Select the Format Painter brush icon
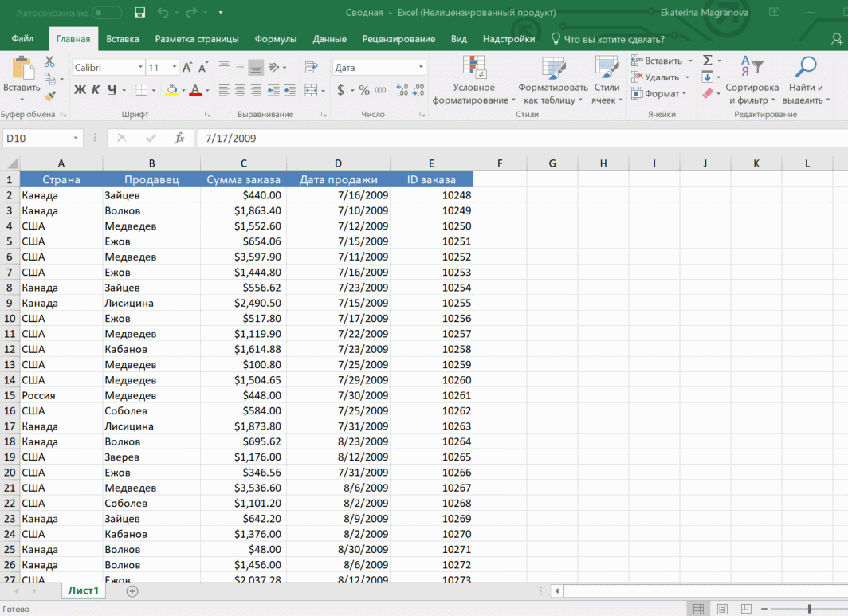The image size is (848, 616). point(49,96)
